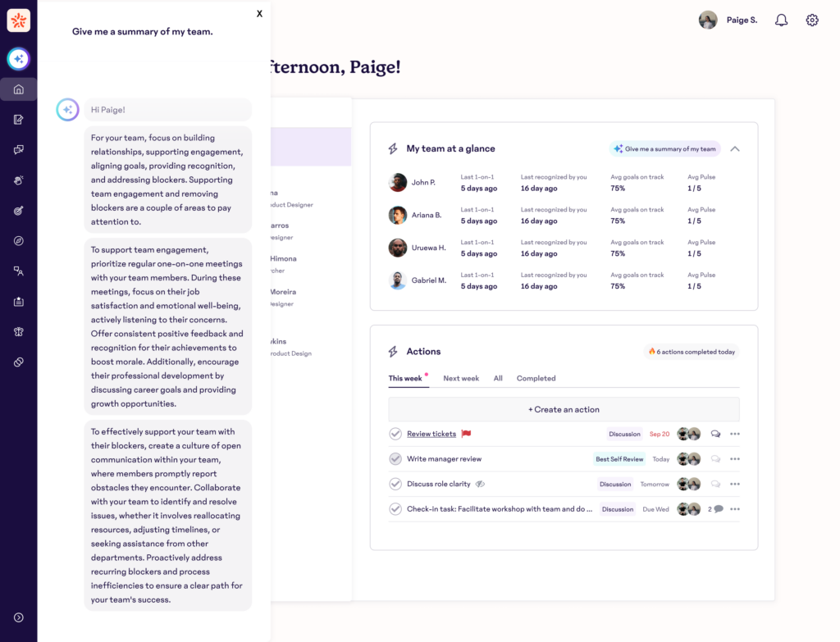Switch to the Next week tab
The image size is (840, 642).
460,379
